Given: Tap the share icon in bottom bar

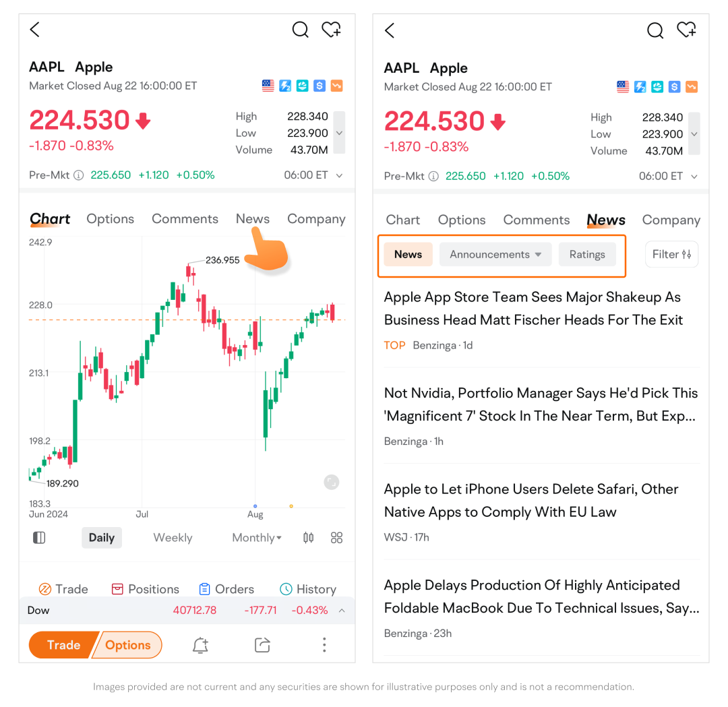Looking at the screenshot, I should pos(262,645).
